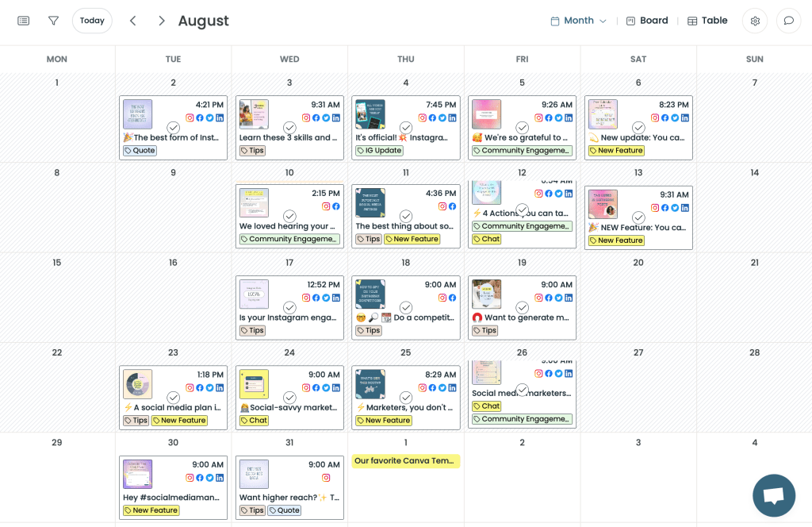Toggle the approval checkmark on August 25 post
This screenshot has height=527, width=812.
click(406, 398)
